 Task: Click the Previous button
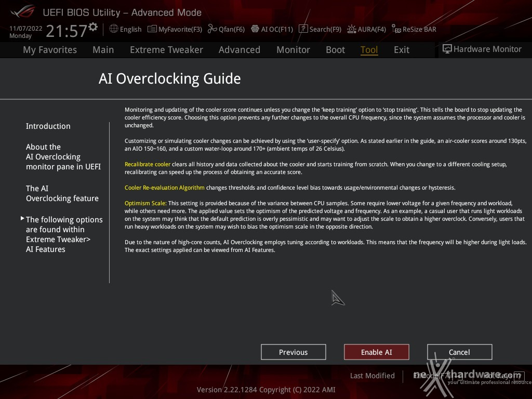(294, 352)
